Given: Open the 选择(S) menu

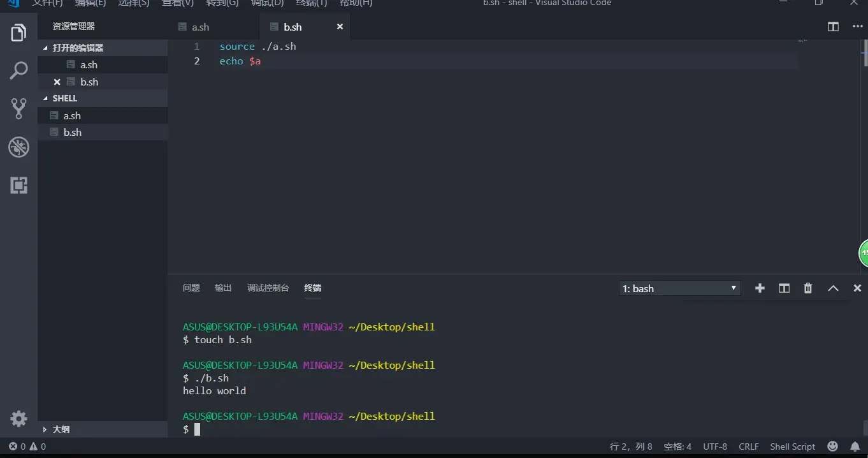Looking at the screenshot, I should (x=134, y=3).
